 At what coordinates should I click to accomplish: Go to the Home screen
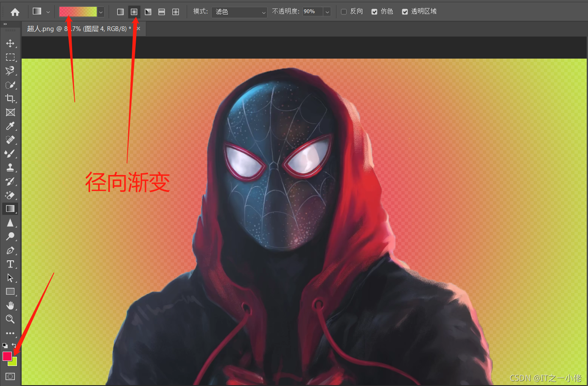pyautogui.click(x=15, y=12)
